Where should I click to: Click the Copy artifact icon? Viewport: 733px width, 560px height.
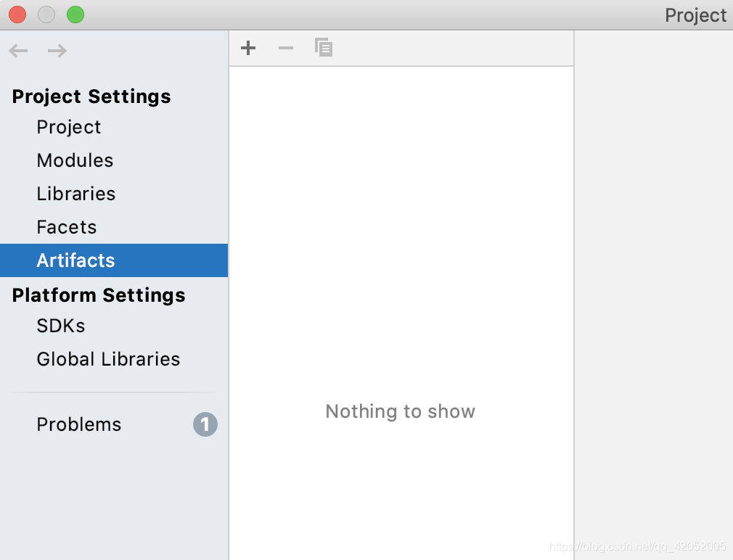point(324,47)
